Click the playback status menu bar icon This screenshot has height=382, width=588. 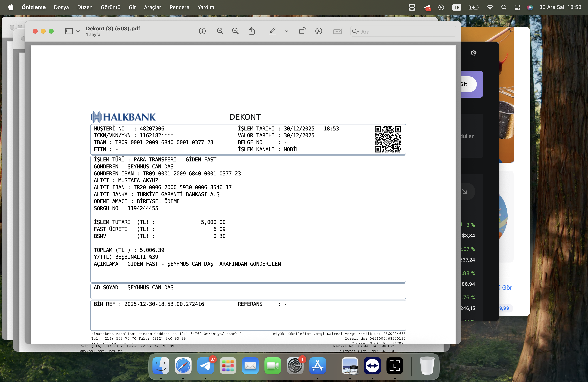[x=441, y=7]
